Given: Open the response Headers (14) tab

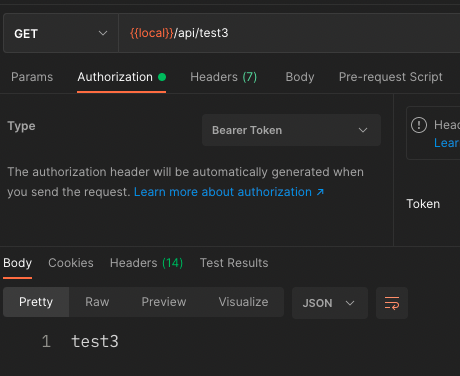Looking at the screenshot, I should pyautogui.click(x=146, y=263).
